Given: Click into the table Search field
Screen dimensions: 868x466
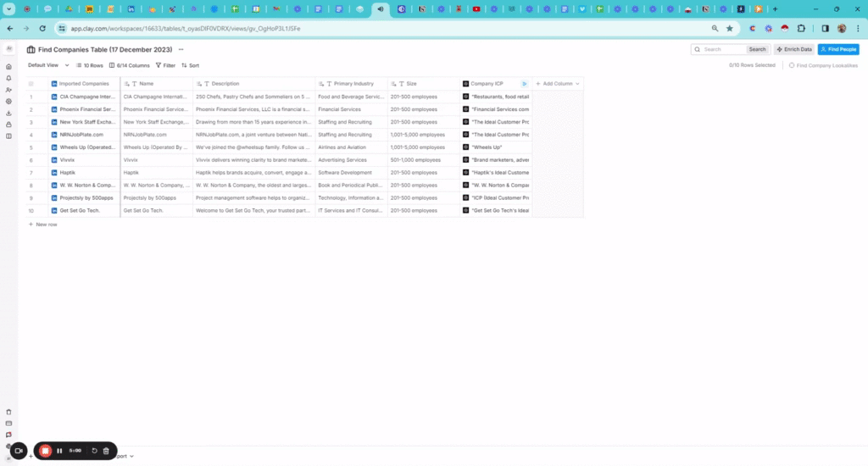Looking at the screenshot, I should [722, 49].
